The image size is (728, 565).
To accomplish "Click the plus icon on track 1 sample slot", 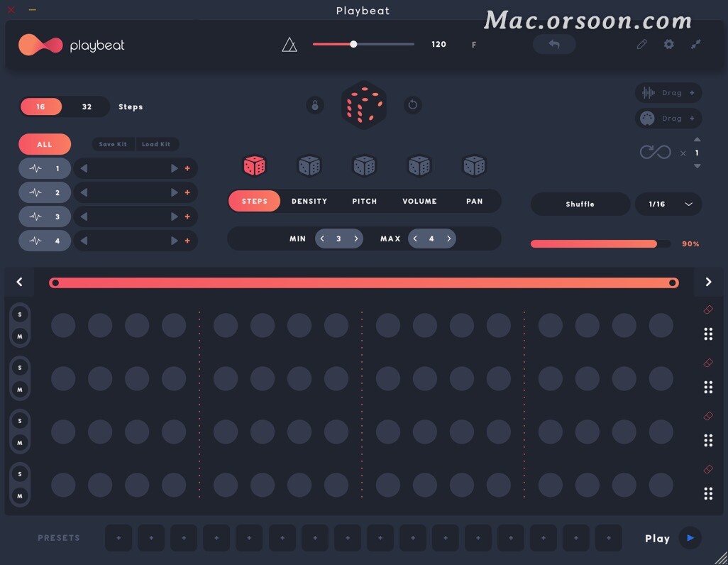I will click(187, 168).
